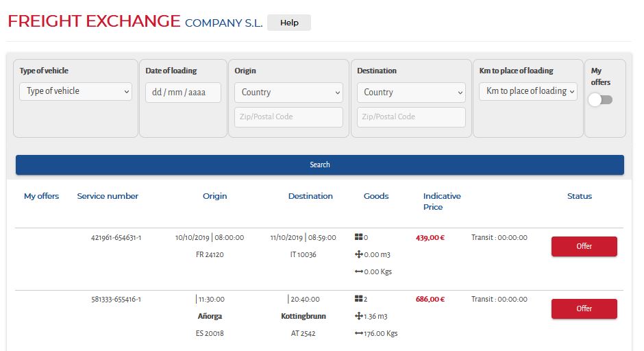Click volume icon beside 1.36 m3
Viewport: 644px width, 351px height.
tap(358, 316)
